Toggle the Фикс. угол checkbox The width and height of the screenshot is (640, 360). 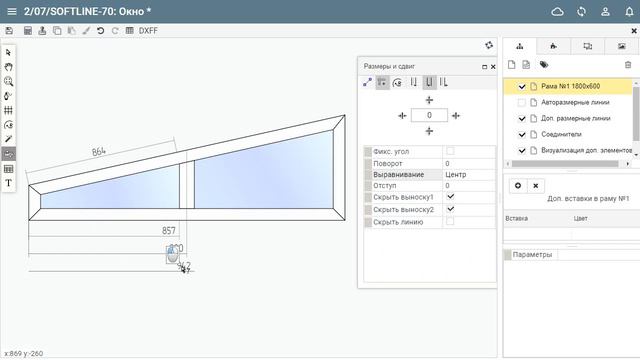click(x=450, y=151)
